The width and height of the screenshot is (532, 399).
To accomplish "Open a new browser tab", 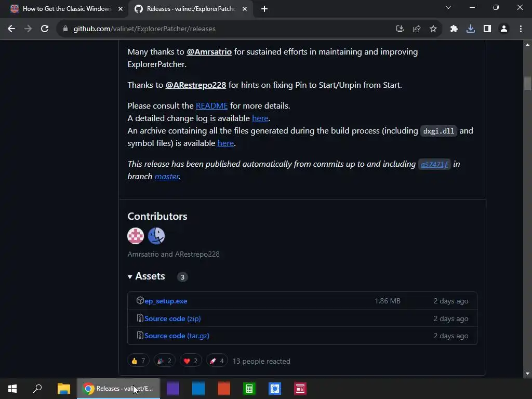I will tap(264, 9).
